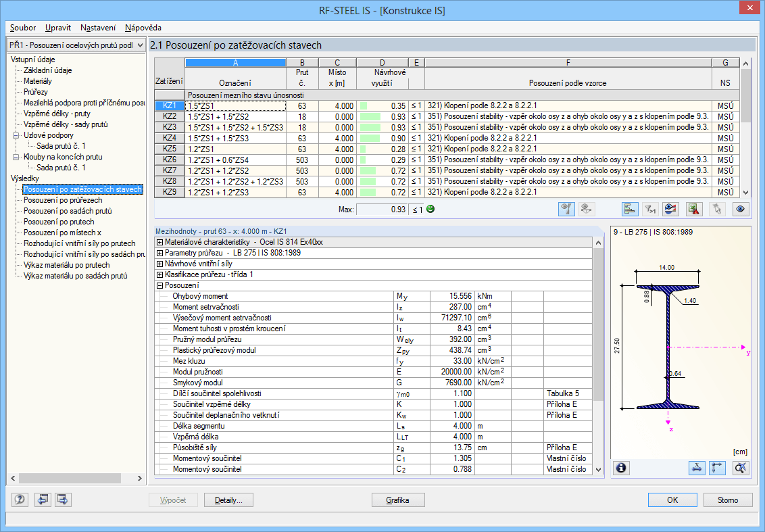Screen dimensions: 765x532
Task: Click the help question mark icon
Action: point(20,500)
